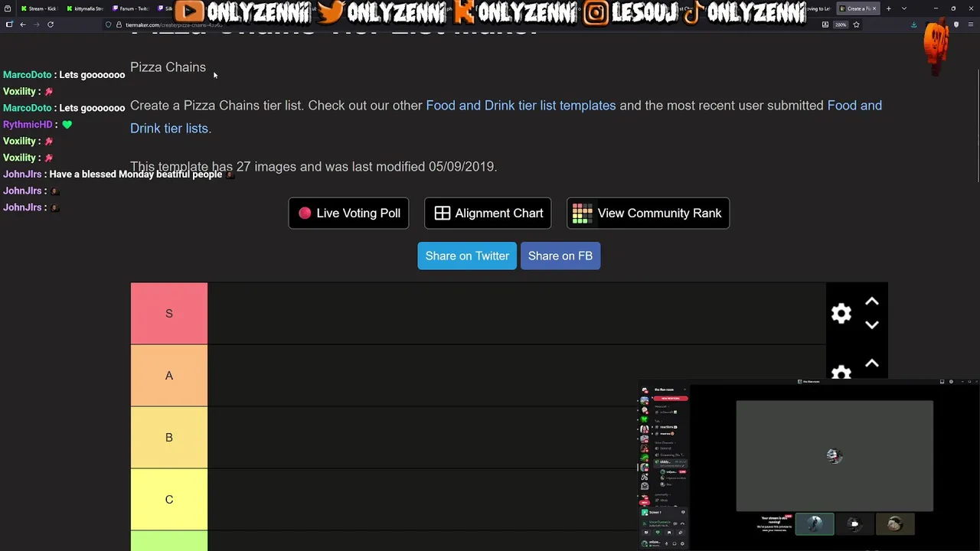Click JohnJlrs blessed Monday chat message
Image resolution: width=980 pixels, height=551 pixels.
click(136, 174)
